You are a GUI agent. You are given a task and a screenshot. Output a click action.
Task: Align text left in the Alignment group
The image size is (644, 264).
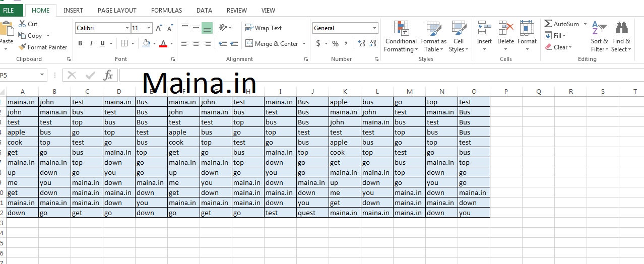click(x=185, y=44)
